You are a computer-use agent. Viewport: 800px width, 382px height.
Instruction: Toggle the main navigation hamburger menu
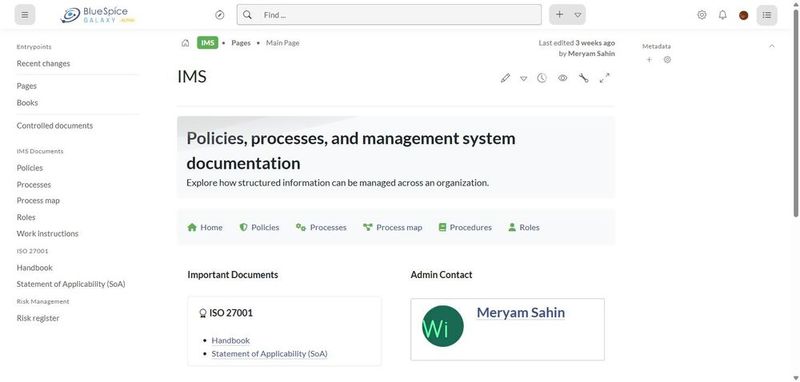[25, 15]
